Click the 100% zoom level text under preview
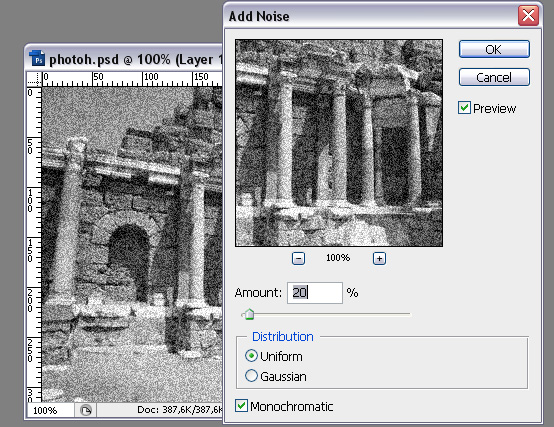This screenshot has width=554, height=427. 338,258
